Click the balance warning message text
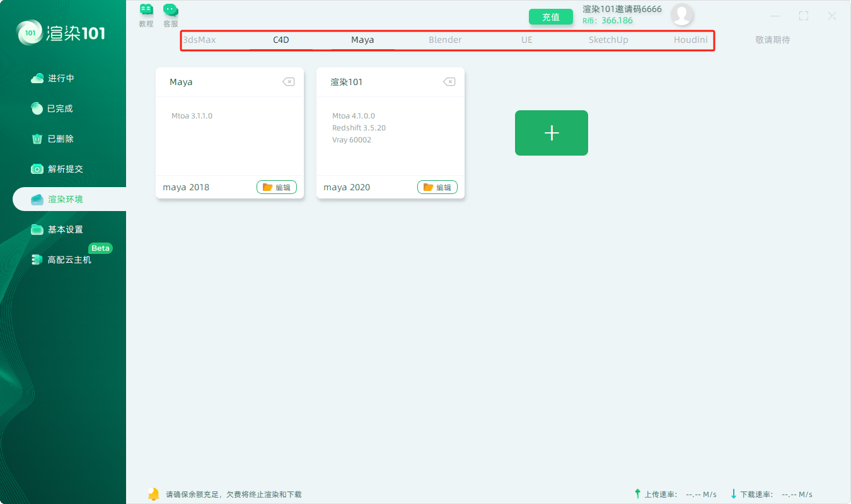Viewport: 851px width, 504px height. pyautogui.click(x=234, y=495)
